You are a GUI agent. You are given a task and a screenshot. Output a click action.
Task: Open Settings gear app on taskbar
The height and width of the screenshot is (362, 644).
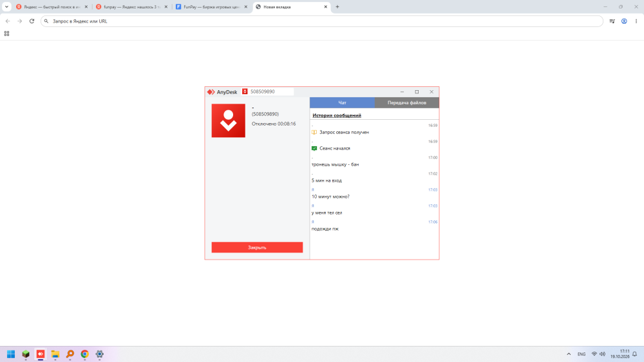[99, 354]
